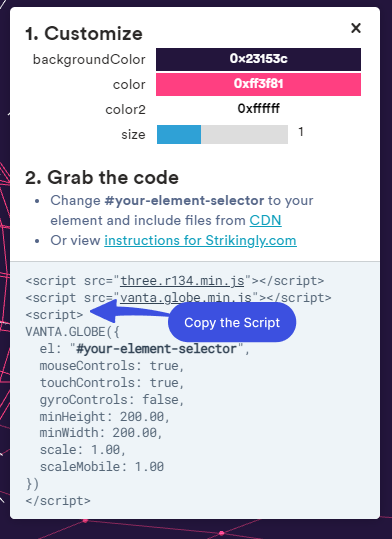Viewport: 392px width, 539px height.
Task: Click the Copy the Script tooltip bubble
Action: [x=232, y=322]
